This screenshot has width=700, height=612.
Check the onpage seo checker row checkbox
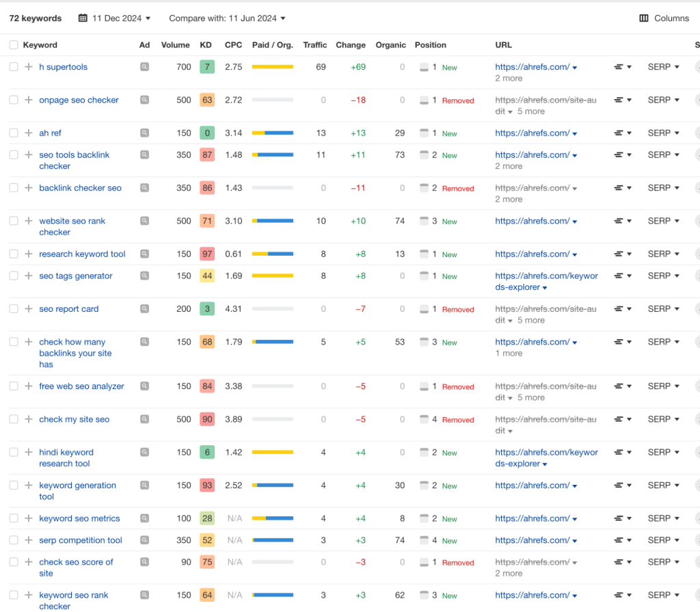tap(14, 100)
